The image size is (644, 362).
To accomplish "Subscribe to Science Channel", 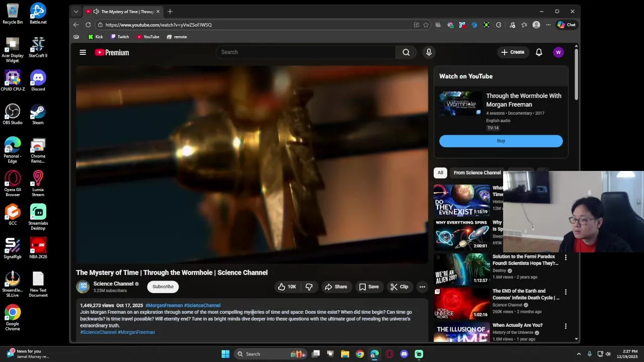I will tap(163, 287).
